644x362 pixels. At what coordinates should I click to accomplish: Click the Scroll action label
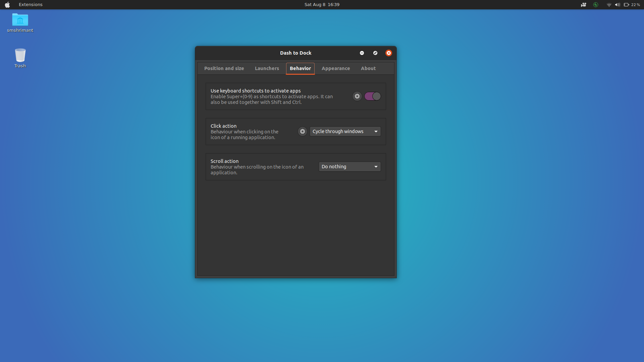(224, 161)
